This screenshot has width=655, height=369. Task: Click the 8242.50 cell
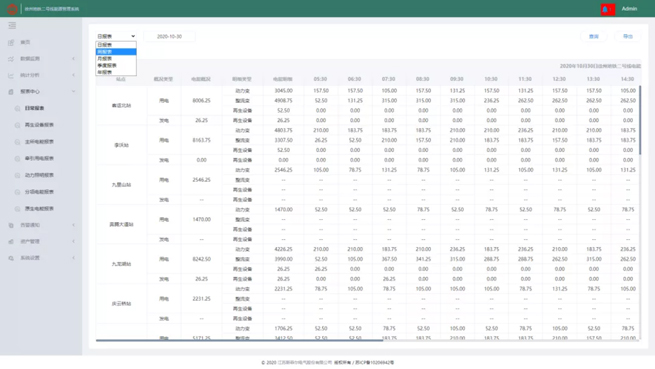[201, 259]
